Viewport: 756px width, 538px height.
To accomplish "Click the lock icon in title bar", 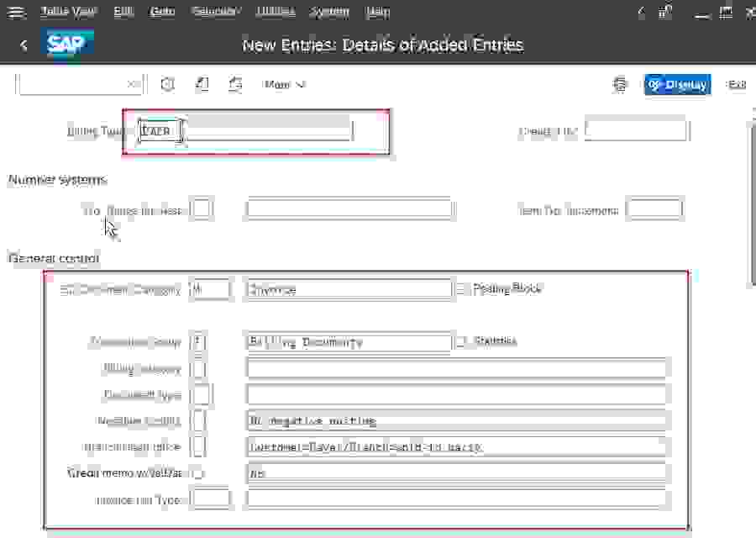I will [x=665, y=12].
